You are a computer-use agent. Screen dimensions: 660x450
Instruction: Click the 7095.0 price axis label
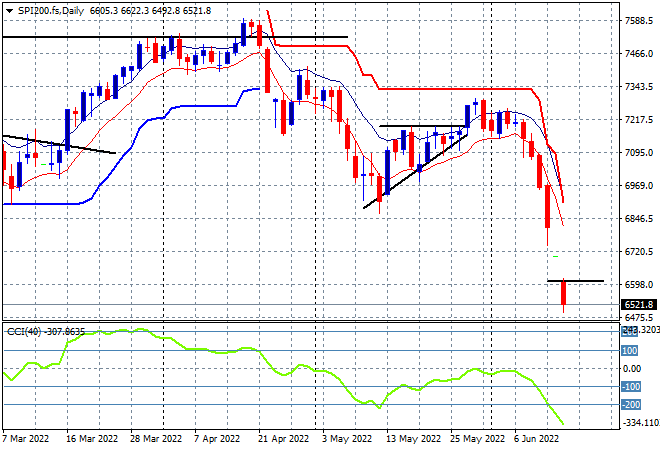[639, 153]
